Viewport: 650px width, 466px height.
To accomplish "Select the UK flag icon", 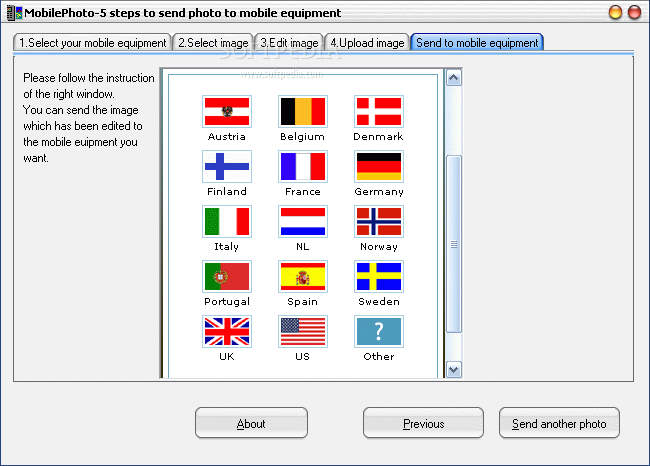I will click(x=227, y=332).
